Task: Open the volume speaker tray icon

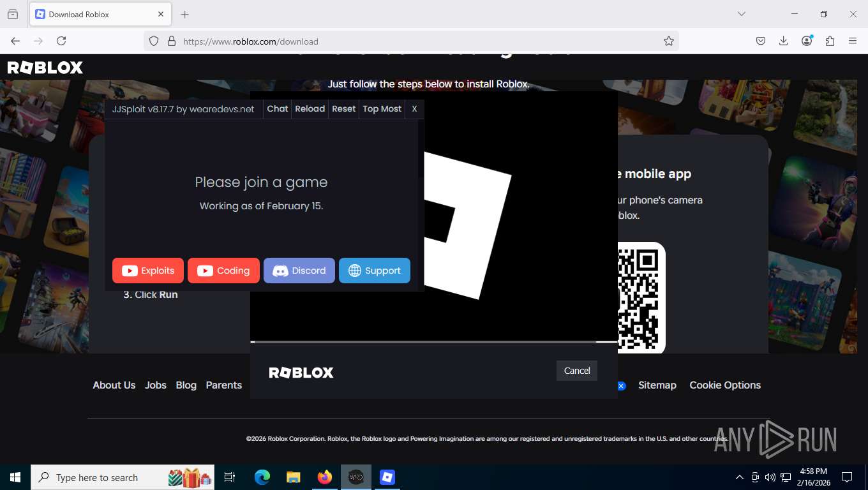Action: [x=770, y=477]
